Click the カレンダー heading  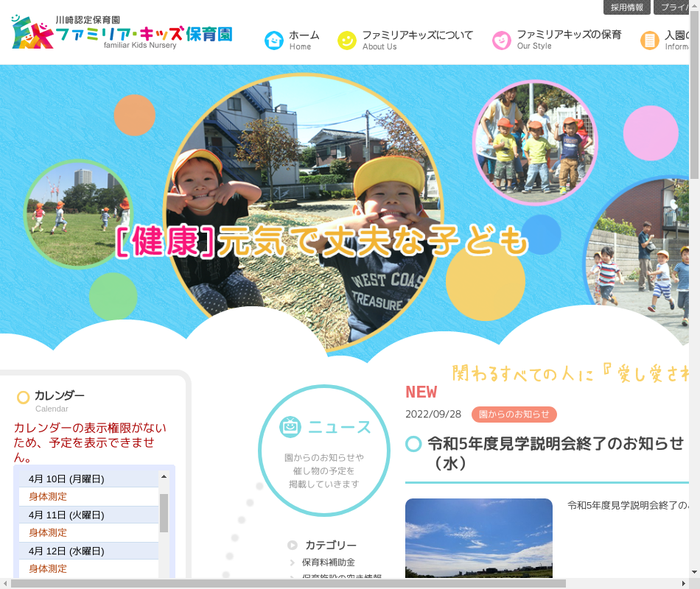click(60, 396)
